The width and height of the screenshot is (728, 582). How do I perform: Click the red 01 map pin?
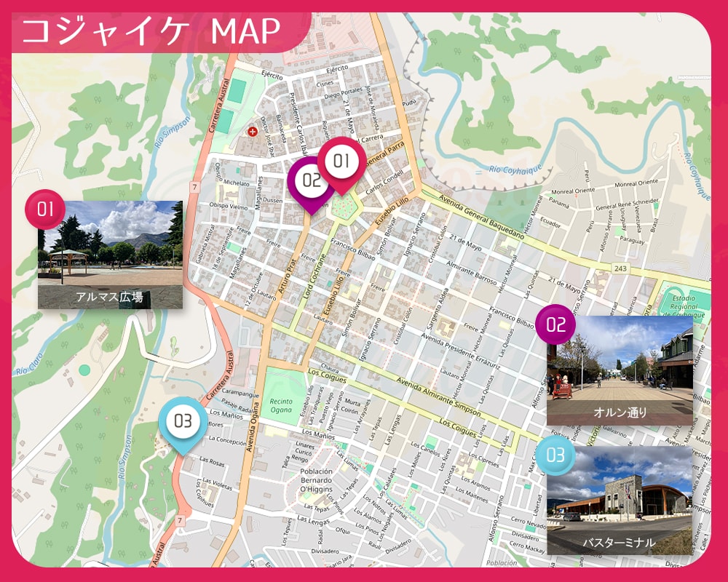[x=342, y=162]
